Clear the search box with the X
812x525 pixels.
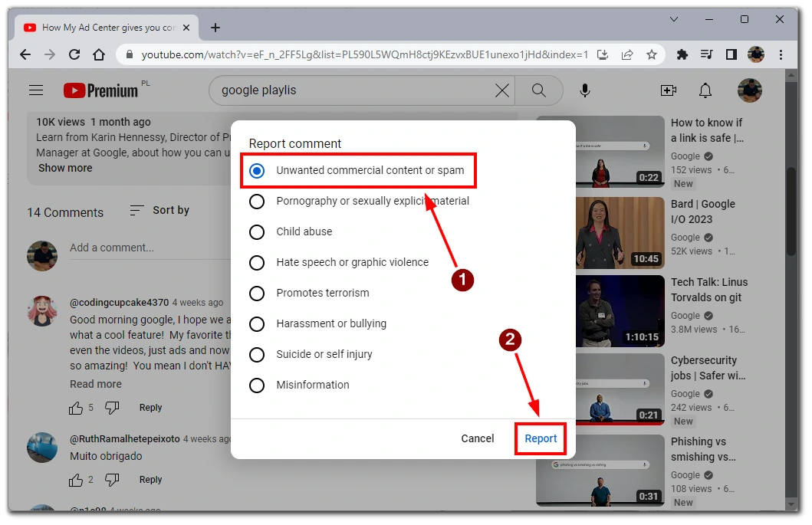[501, 90]
